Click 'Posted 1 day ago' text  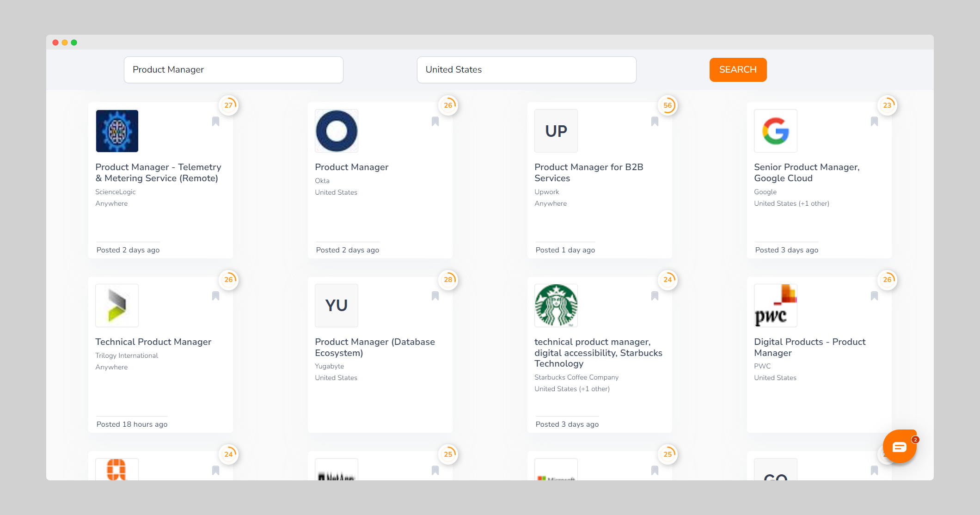[x=565, y=250]
